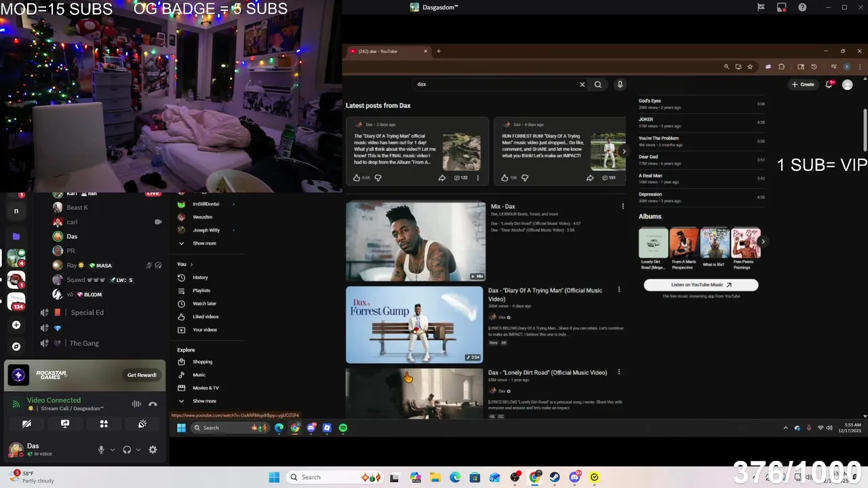868x488 pixels.
Task: Open three-dot menu for Lonely Dirt Road video
Action: (x=618, y=372)
